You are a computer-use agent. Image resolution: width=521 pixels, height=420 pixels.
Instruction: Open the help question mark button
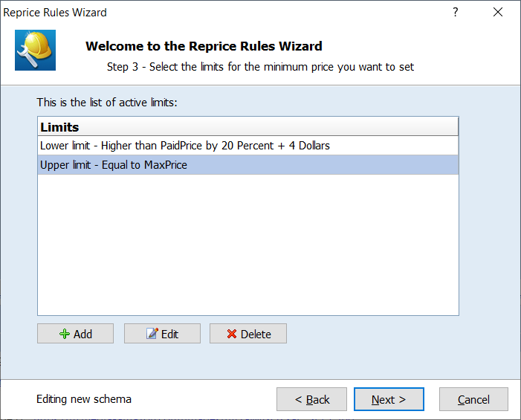point(455,13)
